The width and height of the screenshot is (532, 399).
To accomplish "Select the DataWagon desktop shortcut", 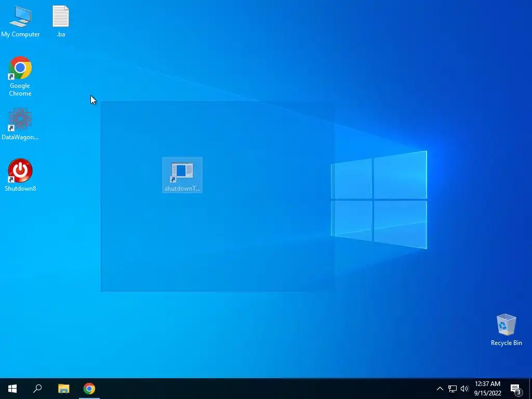I will 20,124.
